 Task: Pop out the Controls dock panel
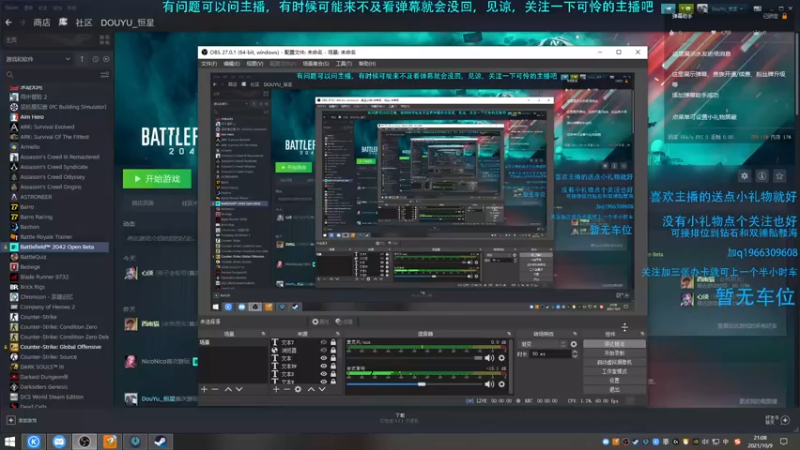[x=642, y=334]
